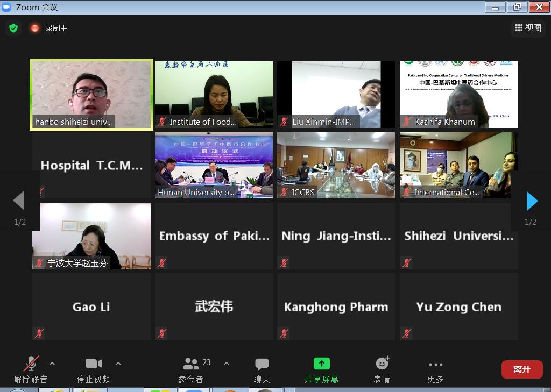551x392 pixels.
Task: Select 武宏伟 participant tile
Action: (x=214, y=307)
